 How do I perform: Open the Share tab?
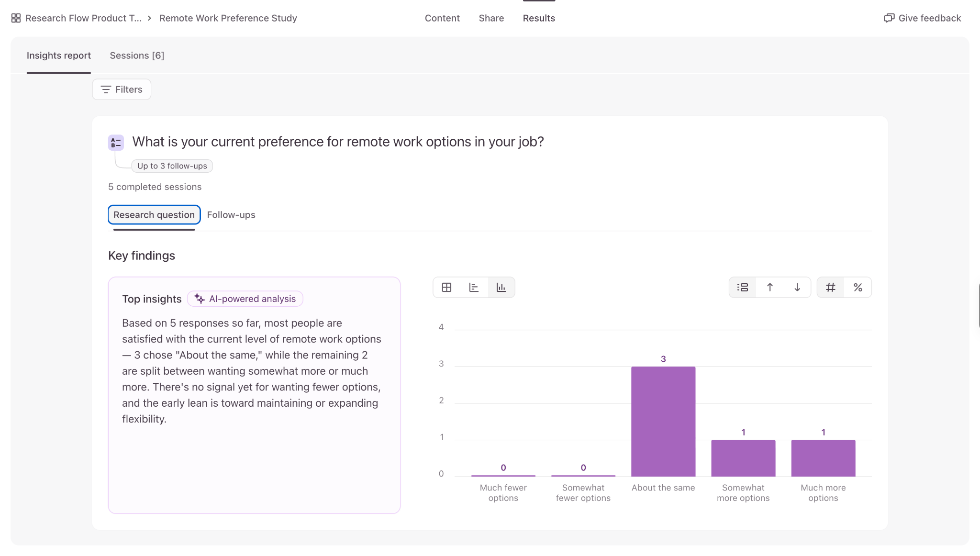coord(491,18)
